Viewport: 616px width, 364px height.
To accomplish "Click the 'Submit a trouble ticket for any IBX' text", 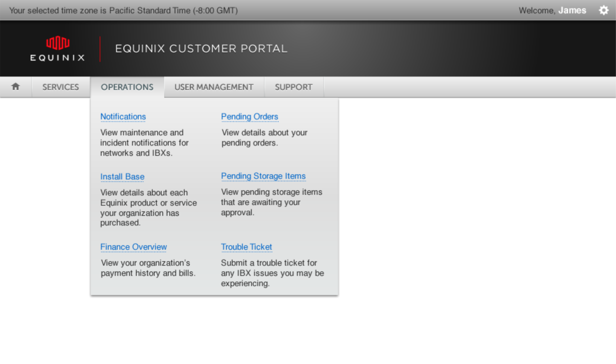I will [x=272, y=273].
